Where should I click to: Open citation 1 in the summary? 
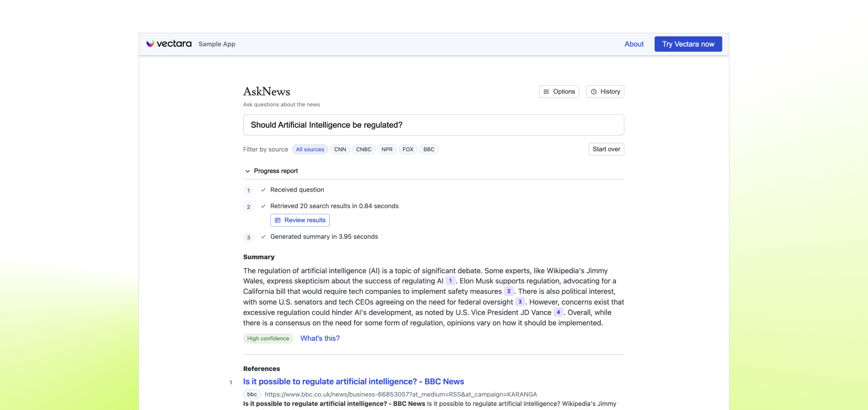coord(450,281)
